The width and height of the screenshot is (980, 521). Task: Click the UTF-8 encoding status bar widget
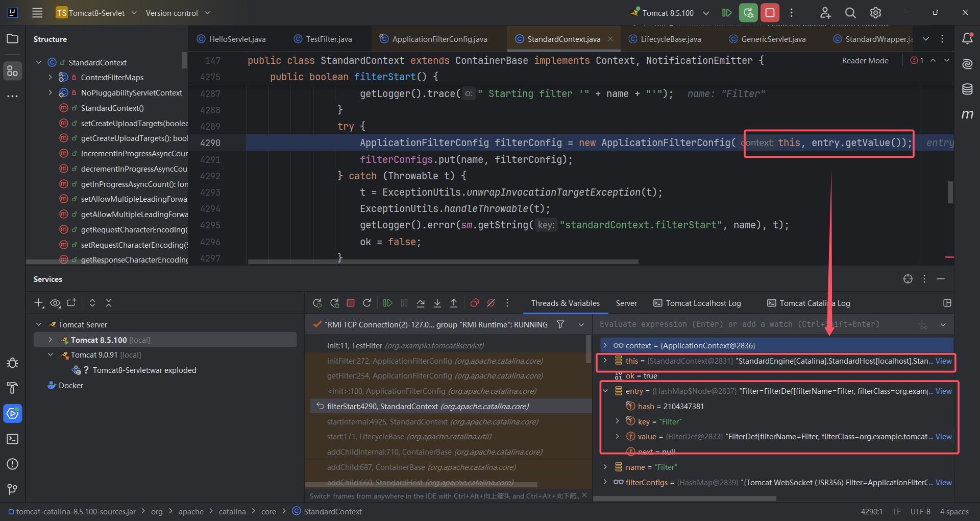click(920, 511)
